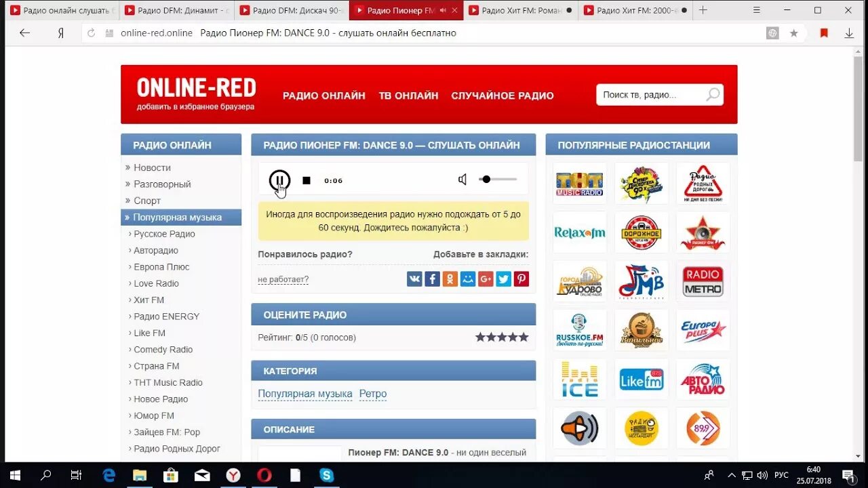Open the РАДИО ОНЛАЙН header menu

coord(324,96)
